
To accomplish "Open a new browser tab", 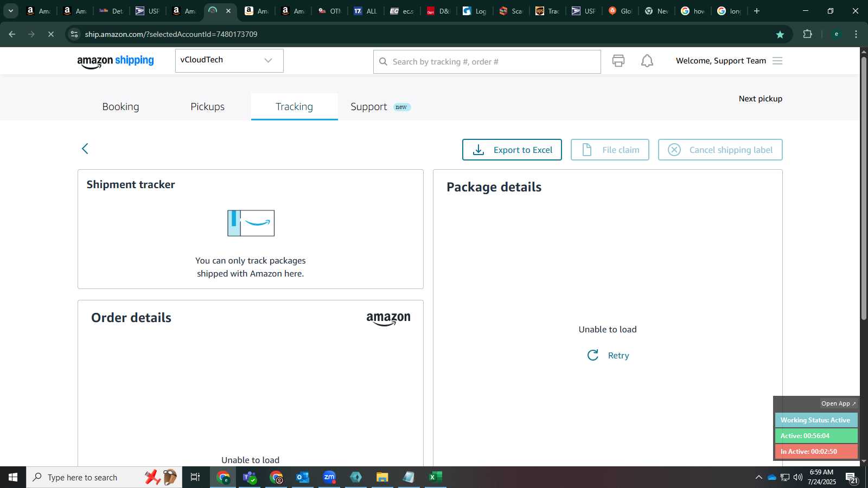I will [757, 11].
